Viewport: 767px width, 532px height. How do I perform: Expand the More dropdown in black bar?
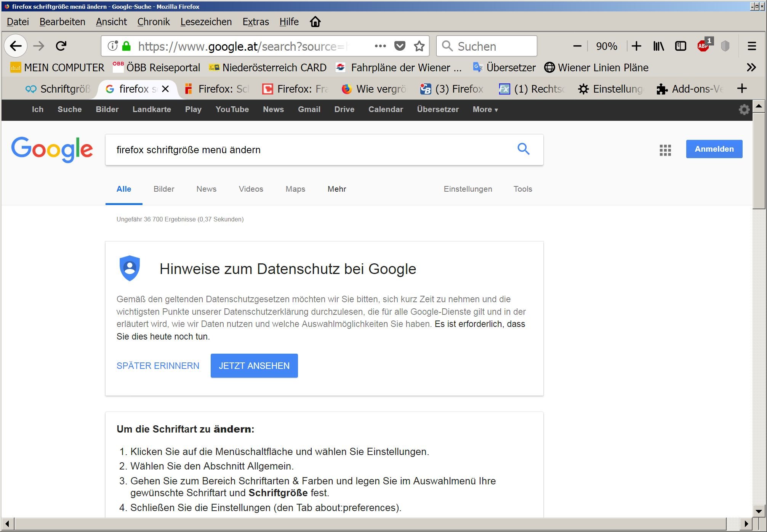click(485, 109)
